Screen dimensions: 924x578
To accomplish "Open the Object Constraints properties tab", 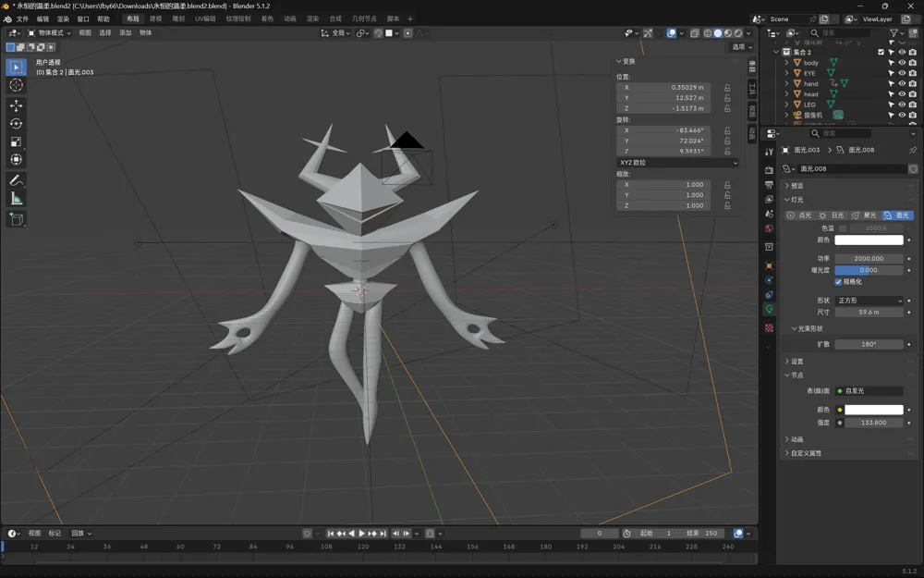I will 769,295.
